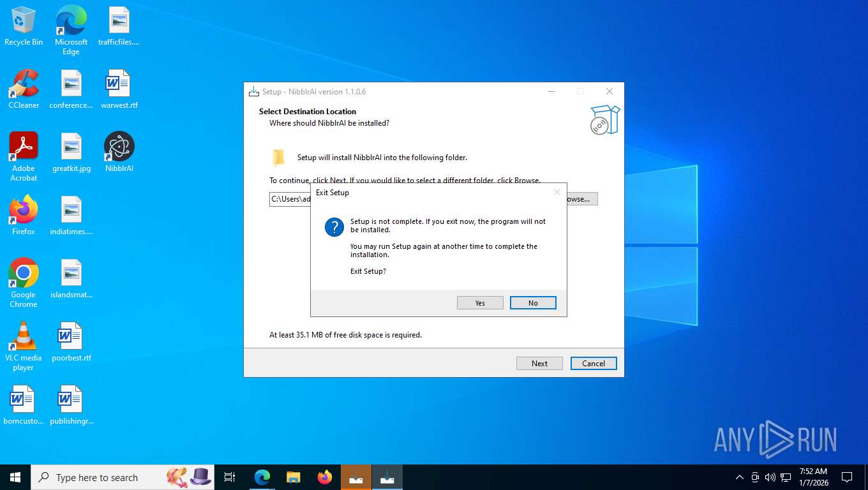Open the VLC media player desktop shortcut

[24, 346]
